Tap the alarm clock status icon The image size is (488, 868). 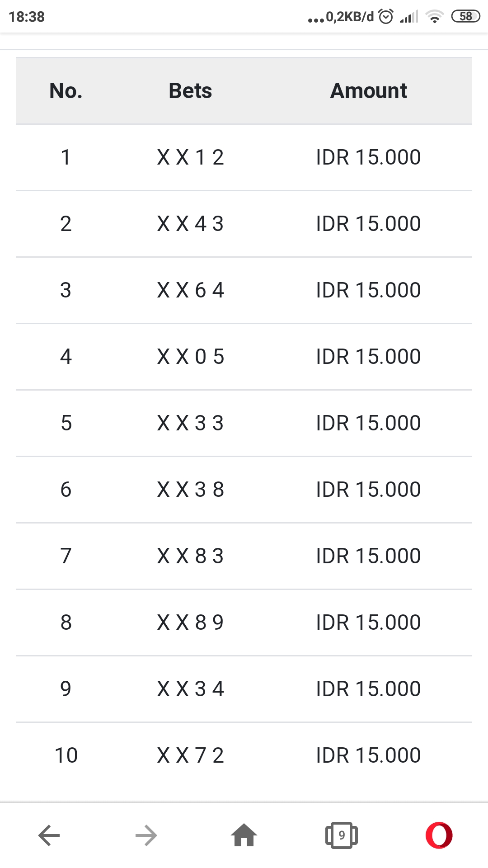pos(386,17)
